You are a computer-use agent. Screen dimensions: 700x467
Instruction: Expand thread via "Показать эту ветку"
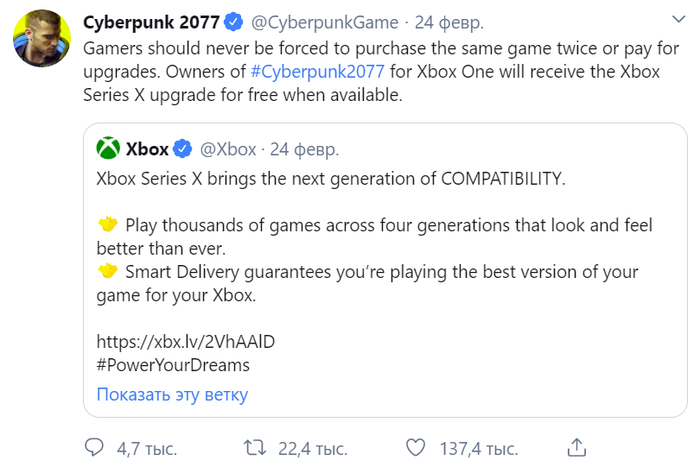[x=172, y=394]
